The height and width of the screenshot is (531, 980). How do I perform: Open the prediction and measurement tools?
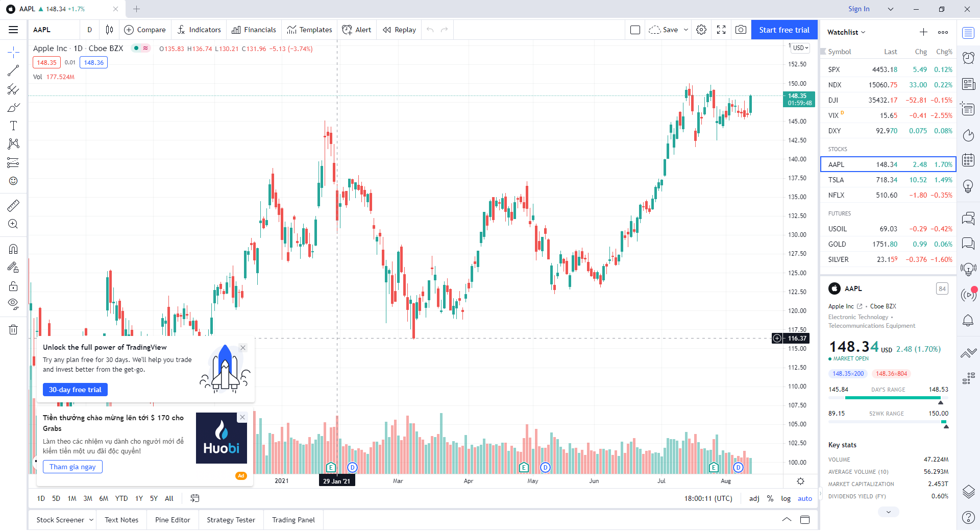[x=13, y=163]
